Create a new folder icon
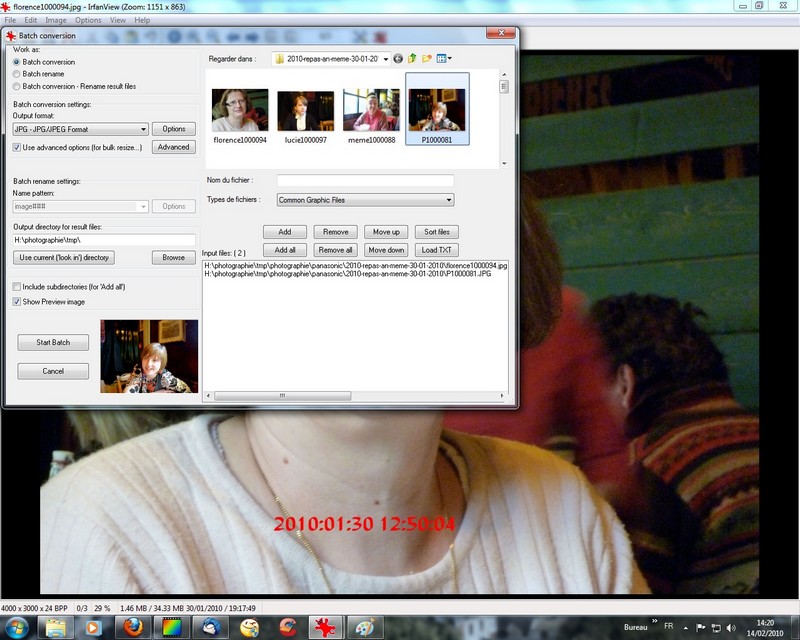This screenshot has height=640, width=800. pyautogui.click(x=427, y=59)
